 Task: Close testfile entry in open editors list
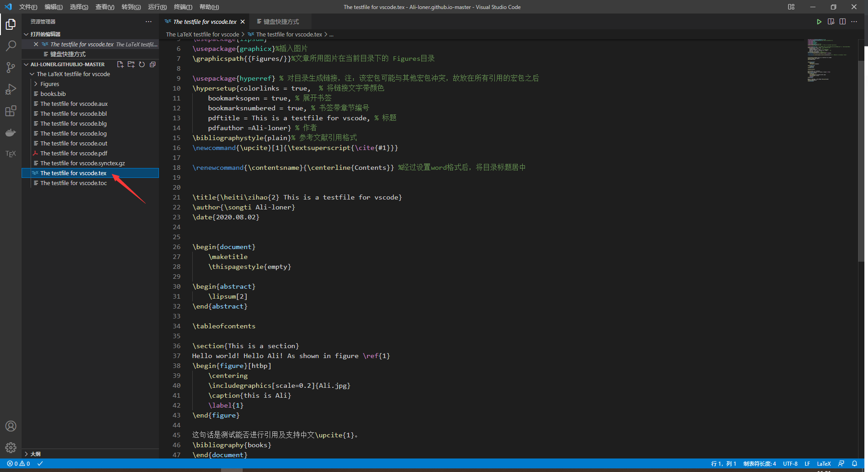tap(36, 44)
